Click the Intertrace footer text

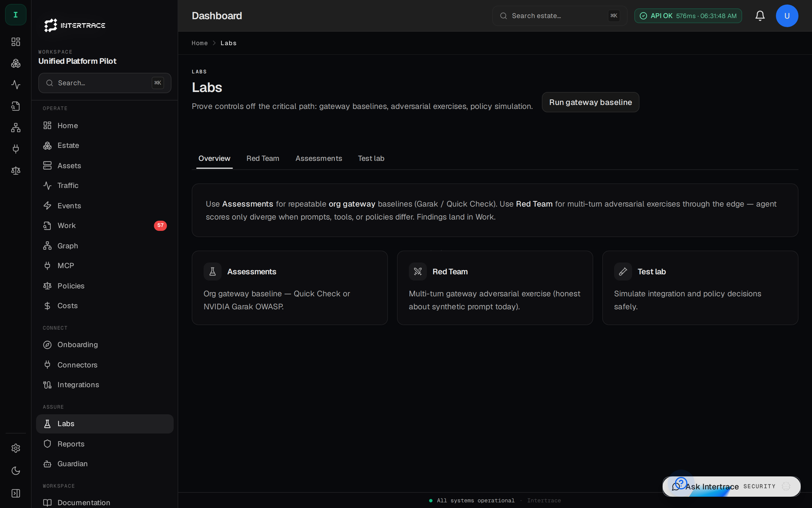pos(544,501)
